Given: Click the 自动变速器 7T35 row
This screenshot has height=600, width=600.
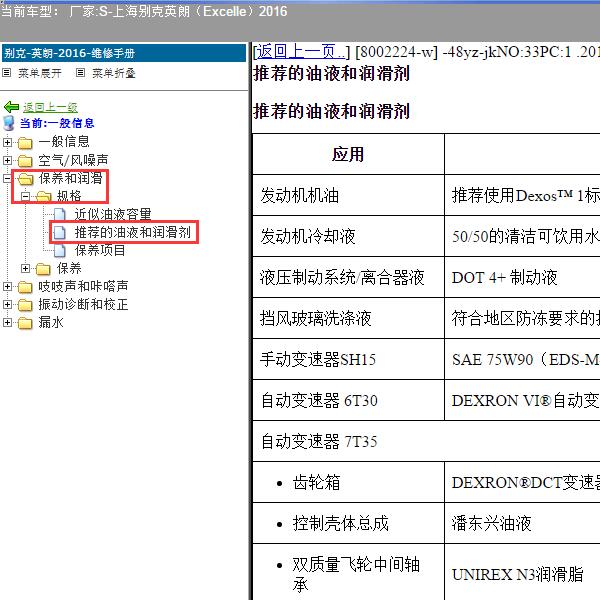Looking at the screenshot, I should pos(426,441).
